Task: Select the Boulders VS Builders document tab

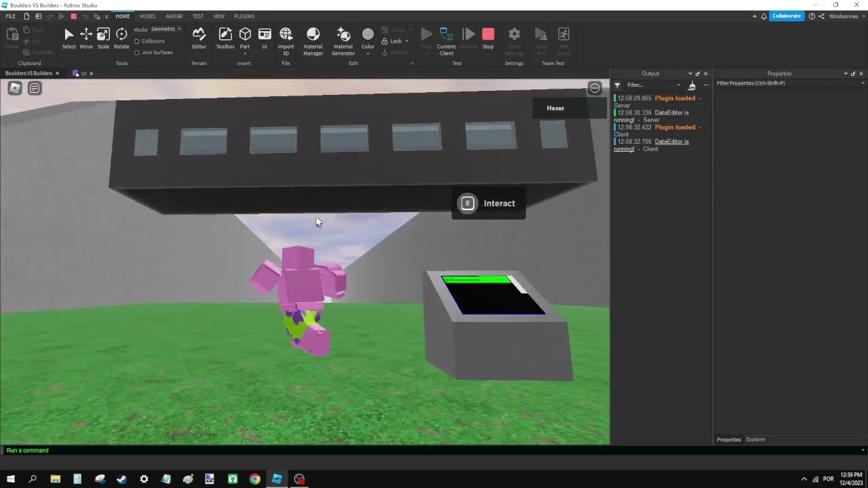Action: pyautogui.click(x=28, y=73)
